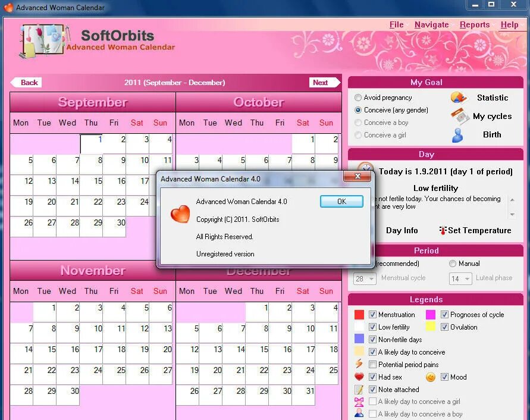530x420 pixels.
Task: Open the Reports menu
Action: point(475,24)
